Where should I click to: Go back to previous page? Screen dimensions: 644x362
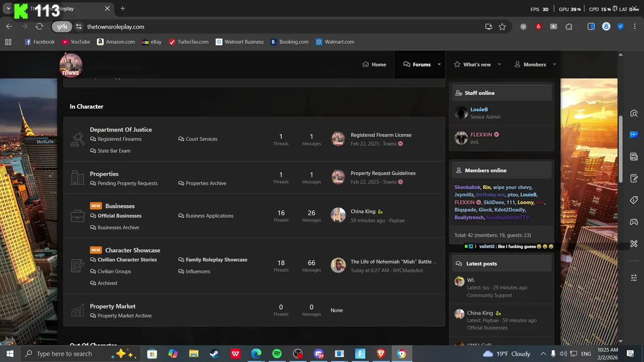[x=9, y=27]
